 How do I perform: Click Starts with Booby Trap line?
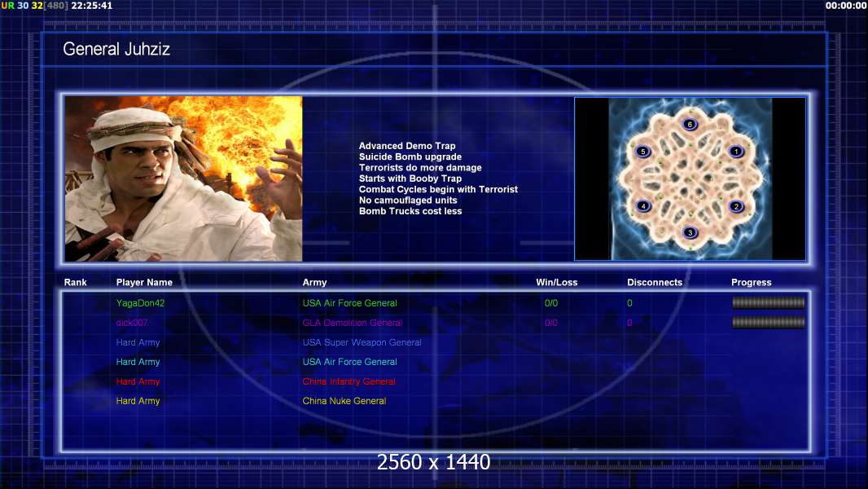point(410,178)
